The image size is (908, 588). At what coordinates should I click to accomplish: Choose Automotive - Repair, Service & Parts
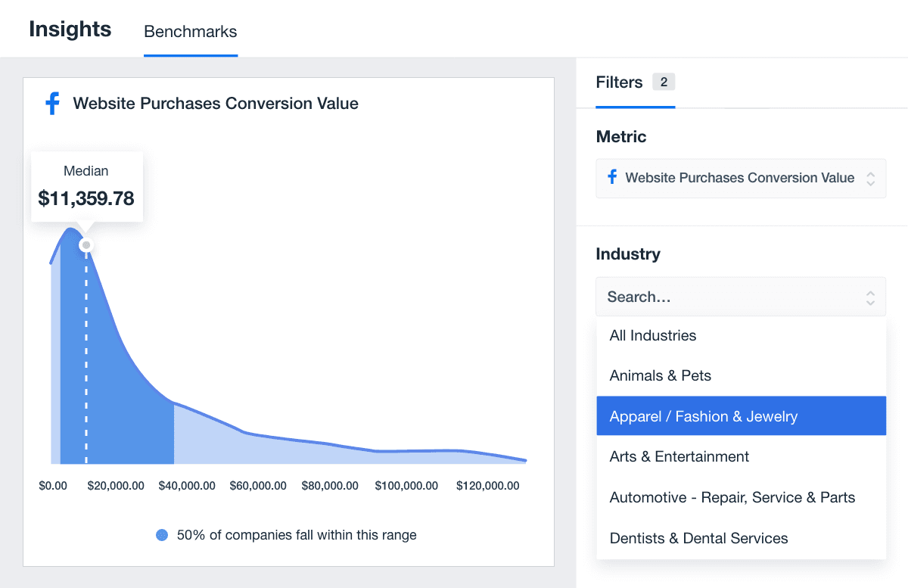pyautogui.click(x=732, y=498)
